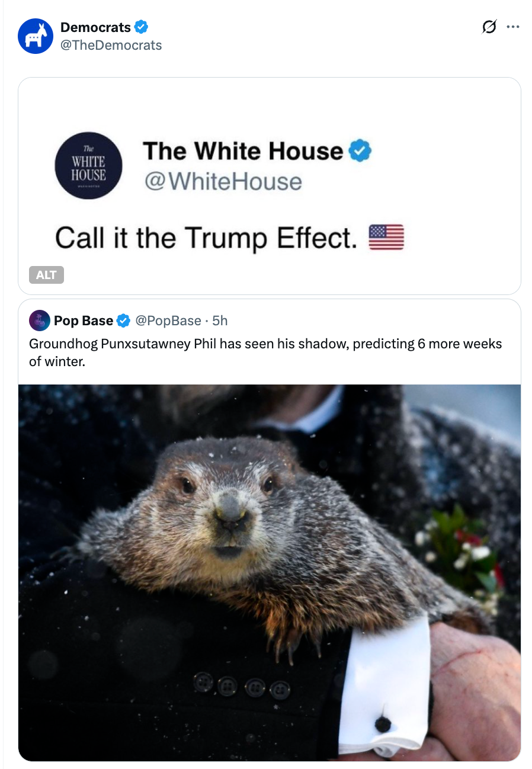Screen dimensions: 532x769
Task: Click the Punxsutawney Phil quoted post text
Action: 265,353
